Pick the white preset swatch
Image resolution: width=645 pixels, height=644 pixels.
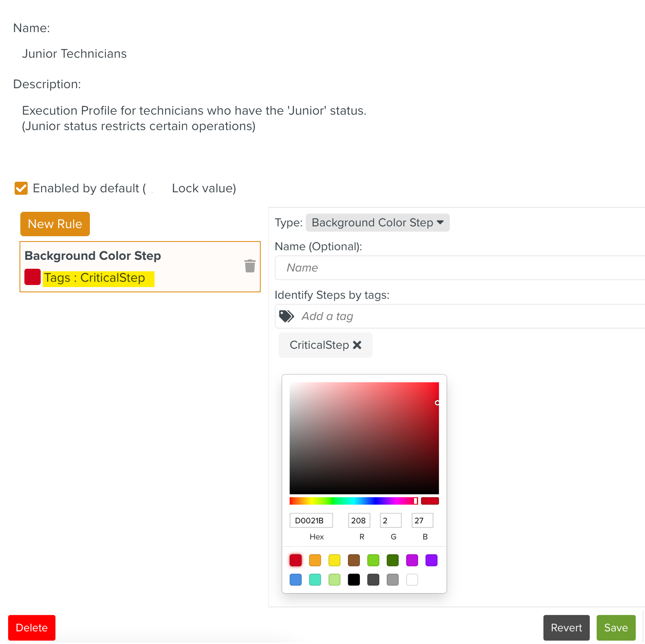pyautogui.click(x=412, y=580)
